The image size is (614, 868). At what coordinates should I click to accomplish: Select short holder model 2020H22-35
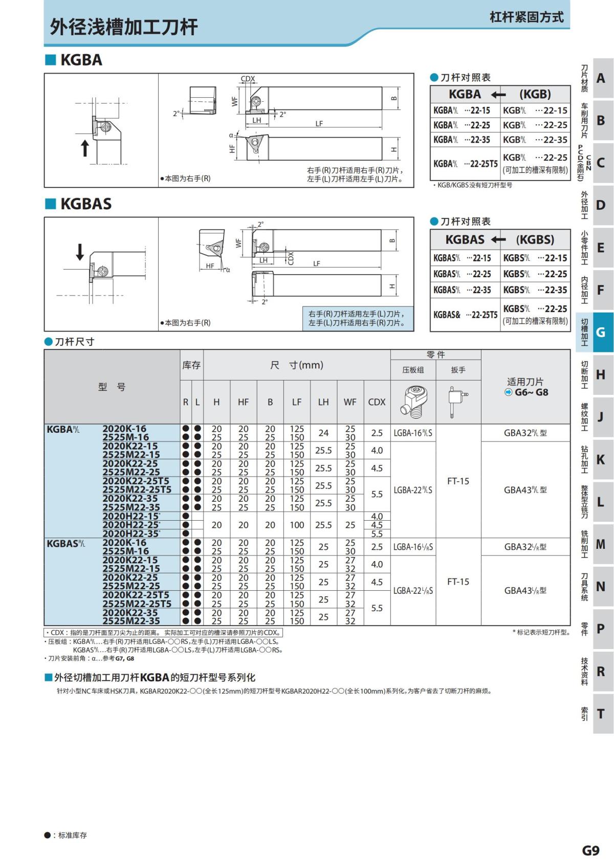[131, 533]
